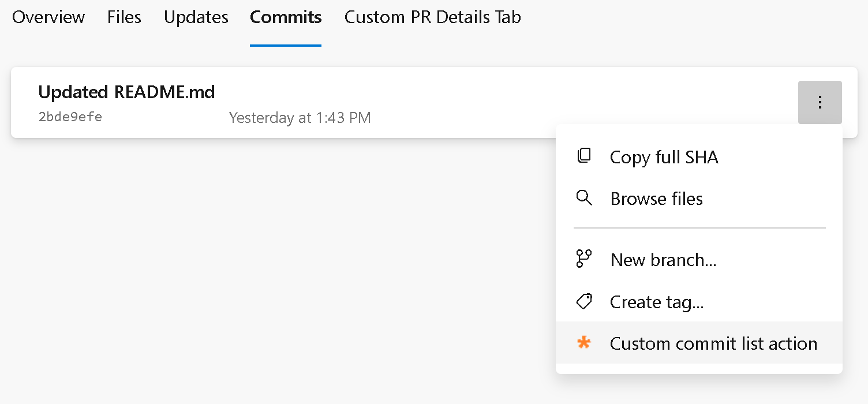Viewport: 868px width, 404px height.
Task: Choose Copy full SHA from the menu
Action: click(x=664, y=157)
